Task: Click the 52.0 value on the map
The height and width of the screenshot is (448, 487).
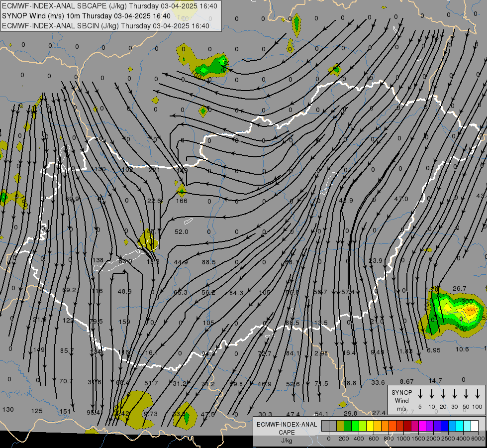Action: coord(182,231)
